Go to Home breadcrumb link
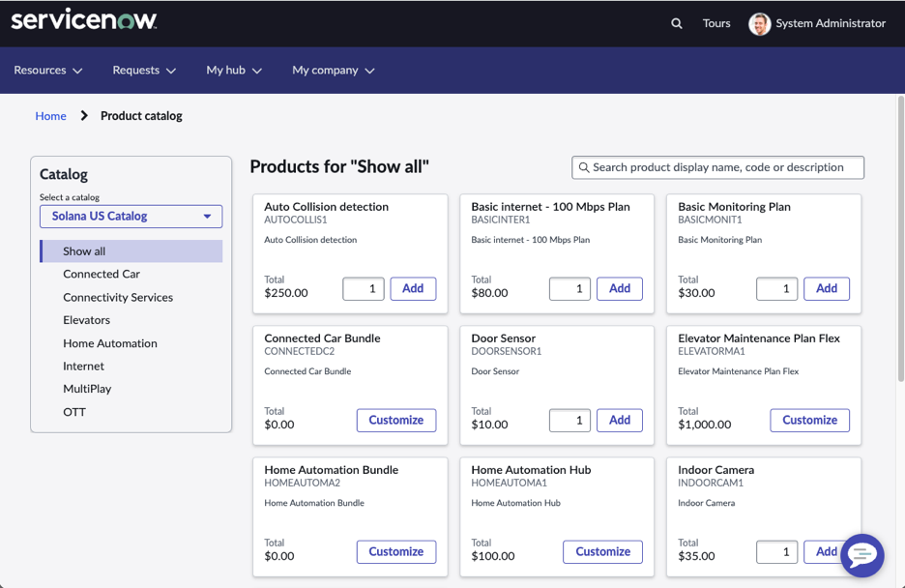Image resolution: width=905 pixels, height=588 pixels. click(x=51, y=116)
